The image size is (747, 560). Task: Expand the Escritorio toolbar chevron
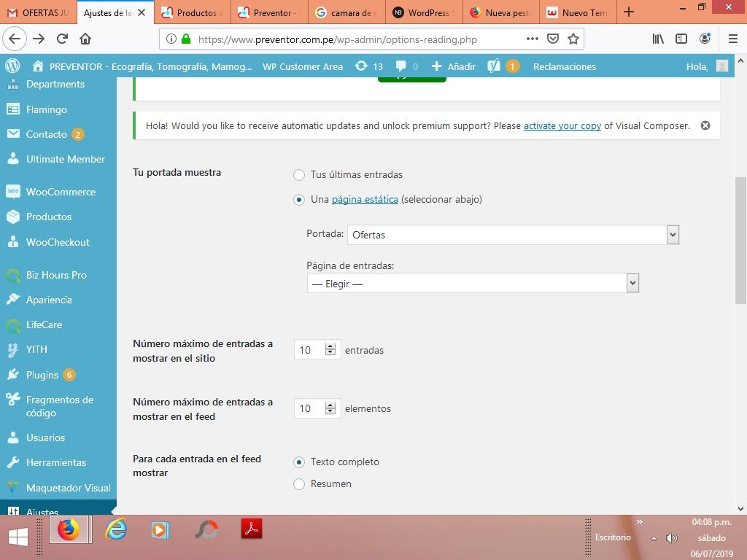[639, 521]
